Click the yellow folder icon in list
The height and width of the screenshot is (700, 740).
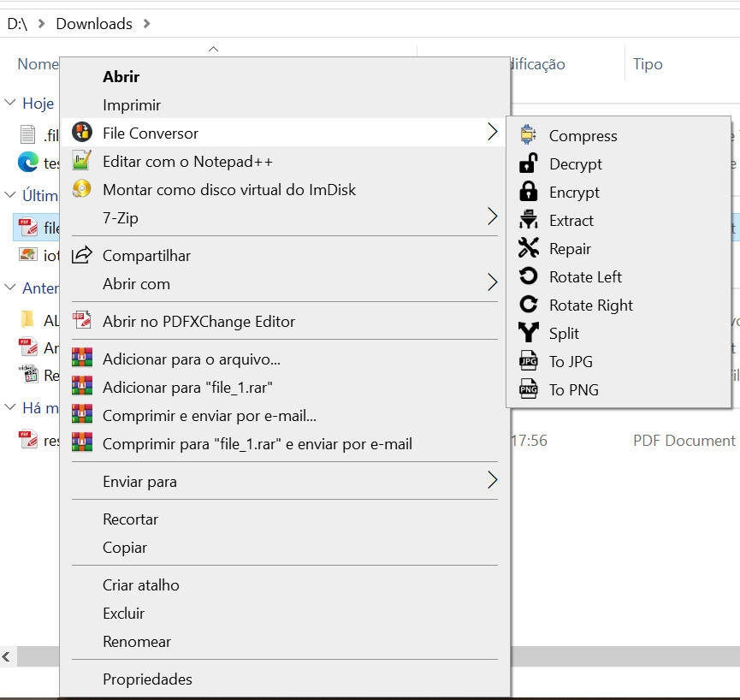click(x=27, y=320)
